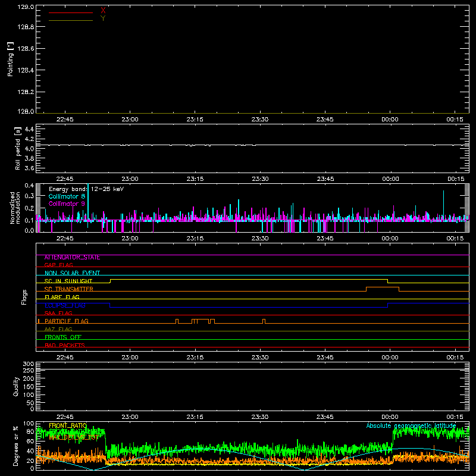
Task: Click the Normalized modulation axis title
Action: [15, 208]
